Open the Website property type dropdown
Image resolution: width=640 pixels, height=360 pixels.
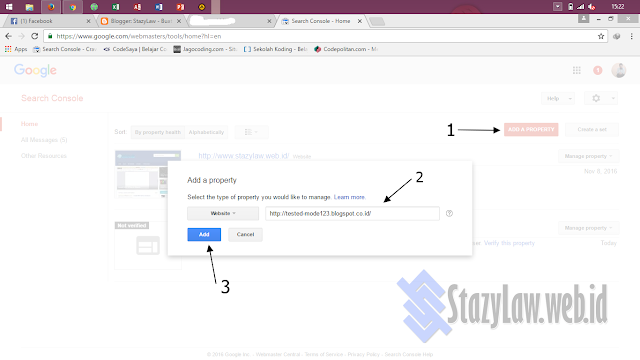point(223,213)
